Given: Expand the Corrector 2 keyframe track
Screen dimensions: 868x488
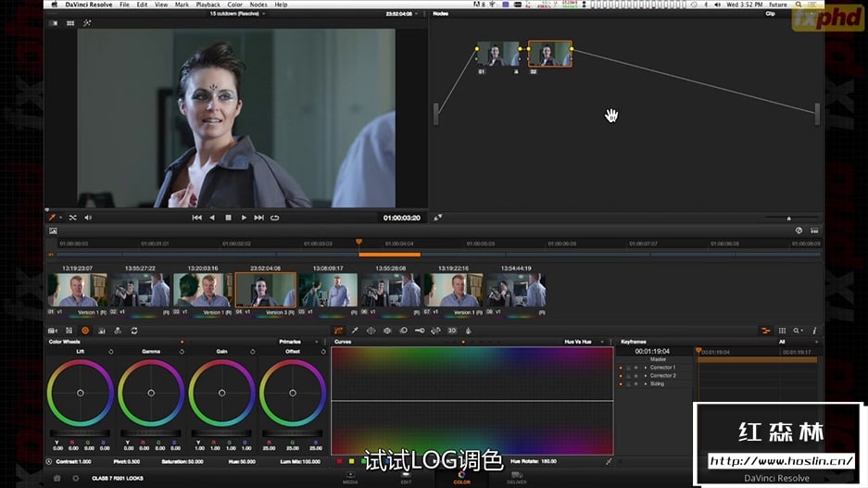Looking at the screenshot, I should coord(646,376).
